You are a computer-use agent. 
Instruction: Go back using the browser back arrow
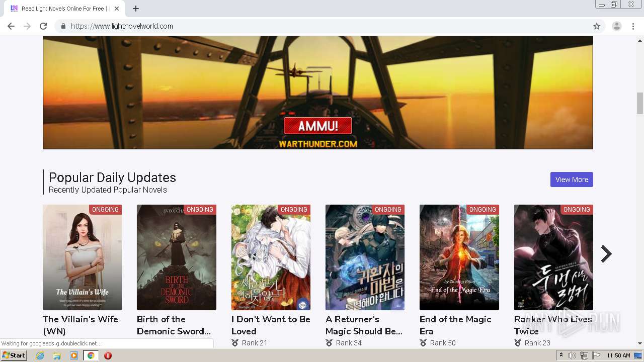(11, 26)
